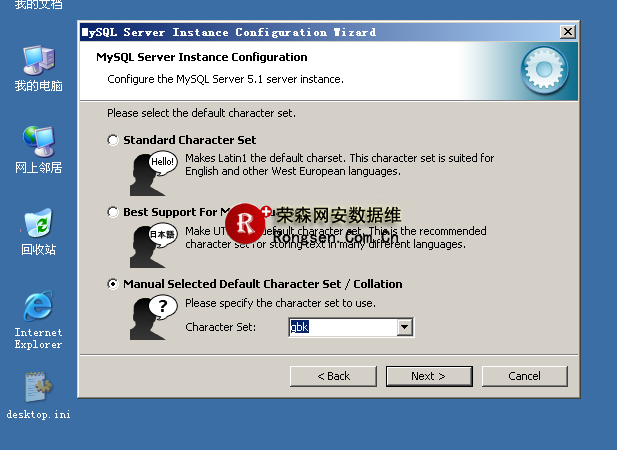Open the My Documents desktop icon

coord(38,4)
